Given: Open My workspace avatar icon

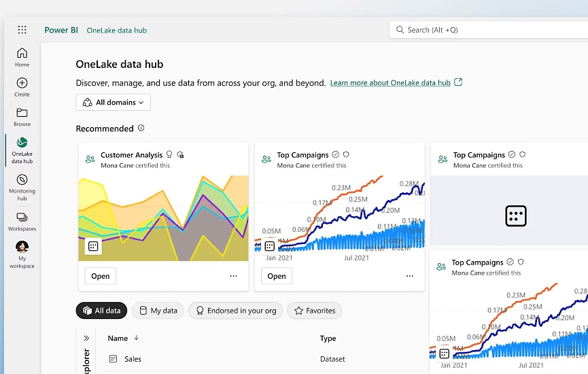Looking at the screenshot, I should 22,247.
